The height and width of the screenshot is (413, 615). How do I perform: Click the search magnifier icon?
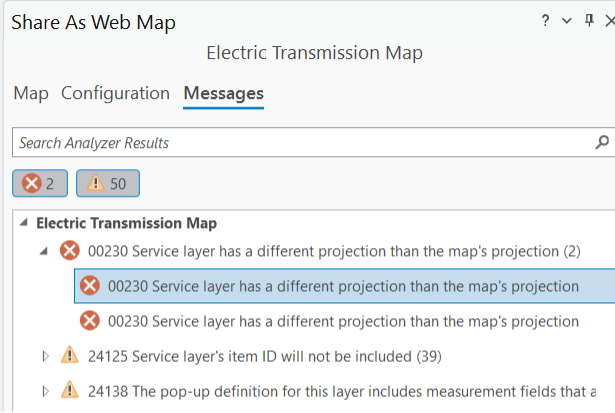[x=602, y=143]
